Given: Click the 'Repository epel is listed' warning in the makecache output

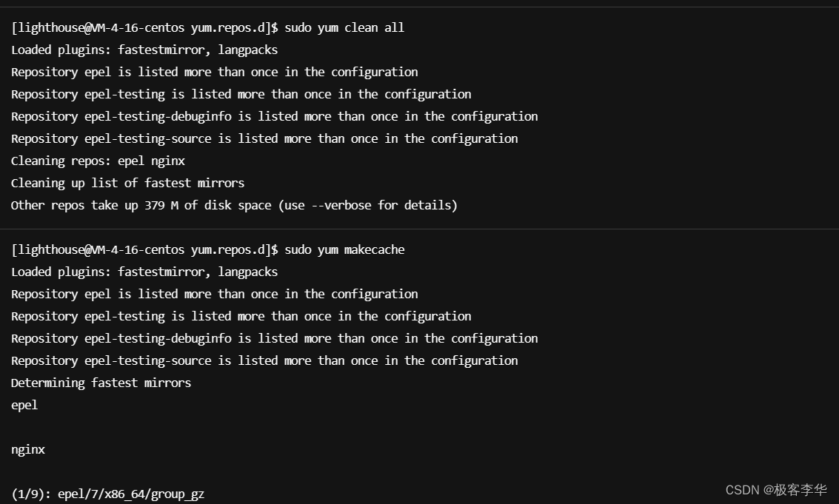Looking at the screenshot, I should [x=214, y=295].
